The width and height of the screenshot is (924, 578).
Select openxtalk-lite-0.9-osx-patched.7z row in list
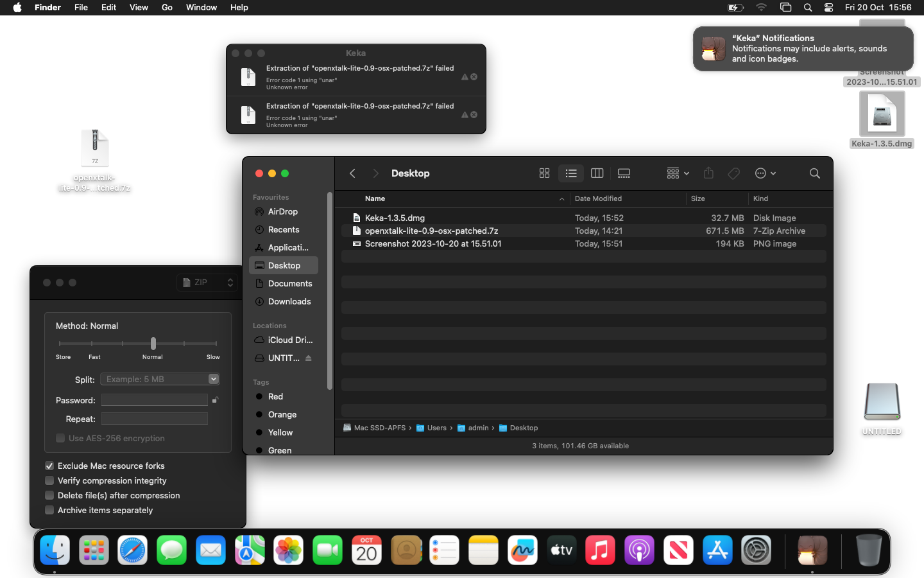tap(584, 231)
